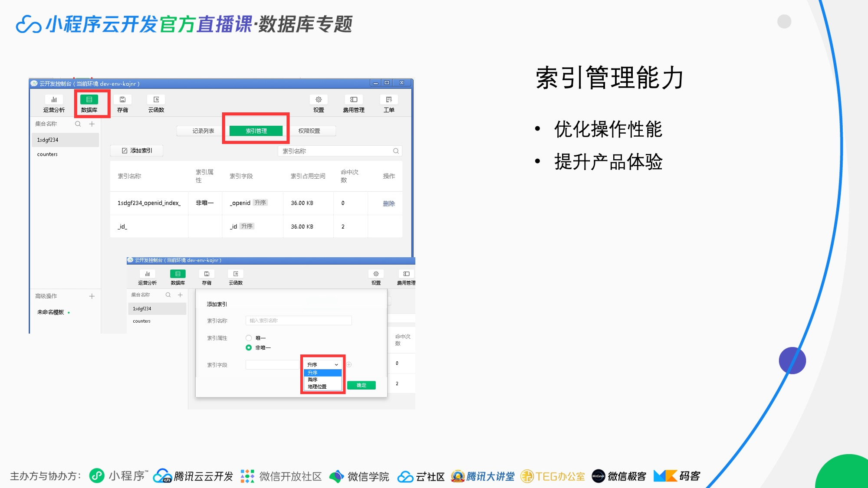Switch to the 记录列表 tab
This screenshot has height=488, width=868.
[203, 131]
